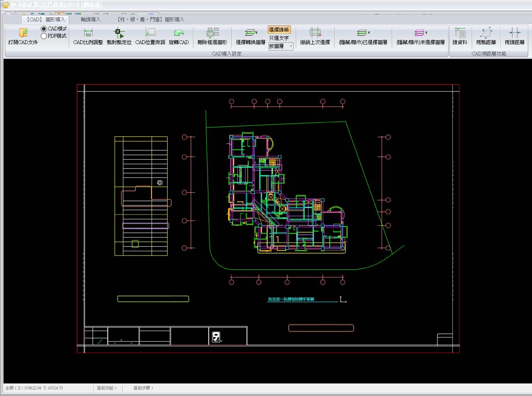
Task: Click the CAD位置微調 fine-tune icon
Action: coord(150,36)
